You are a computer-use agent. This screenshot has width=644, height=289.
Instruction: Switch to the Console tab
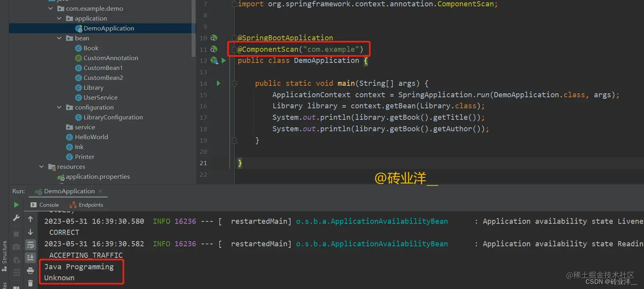[x=45, y=205]
